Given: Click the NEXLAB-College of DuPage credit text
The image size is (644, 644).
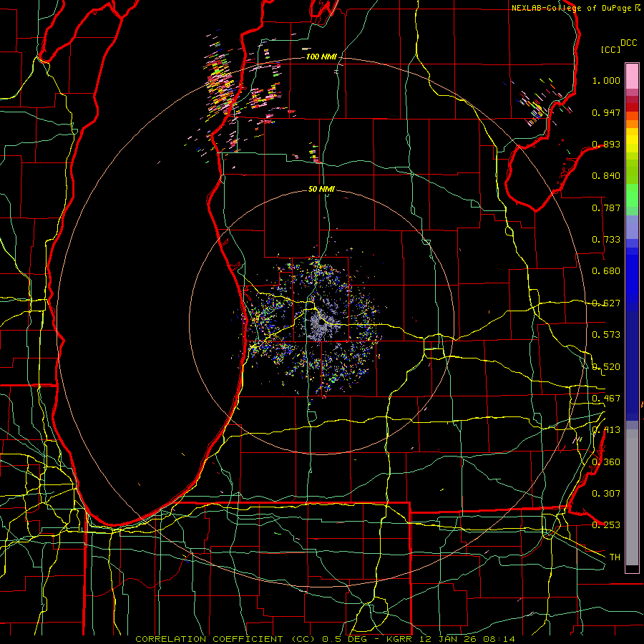Looking at the screenshot, I should (571, 8).
